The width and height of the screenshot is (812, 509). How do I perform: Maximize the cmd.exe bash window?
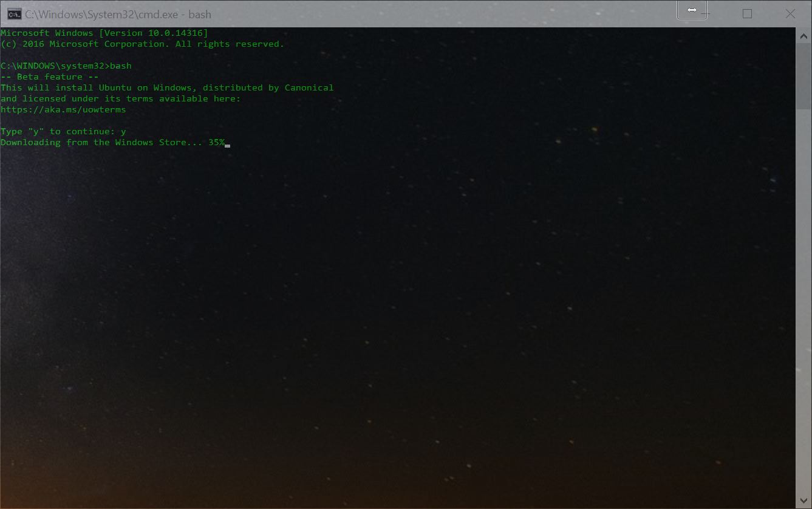[747, 13]
